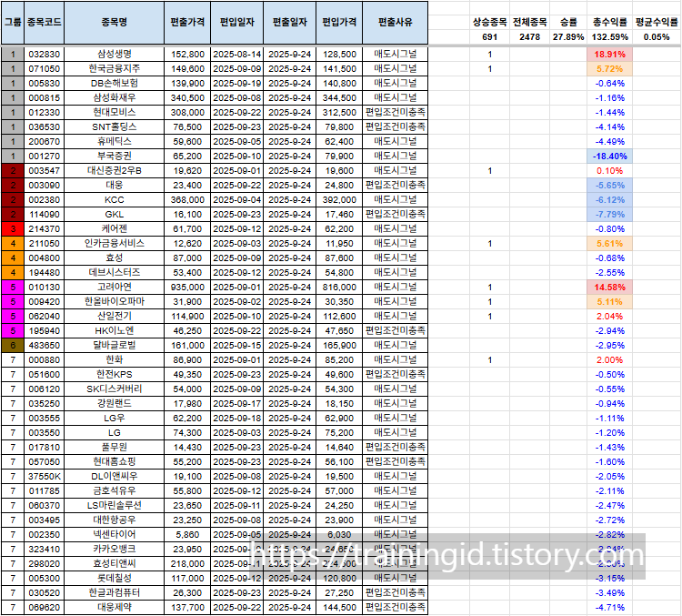This screenshot has width=682, height=616.
Task: Select the 롯데칠성 cell
Action: pyautogui.click(x=115, y=578)
